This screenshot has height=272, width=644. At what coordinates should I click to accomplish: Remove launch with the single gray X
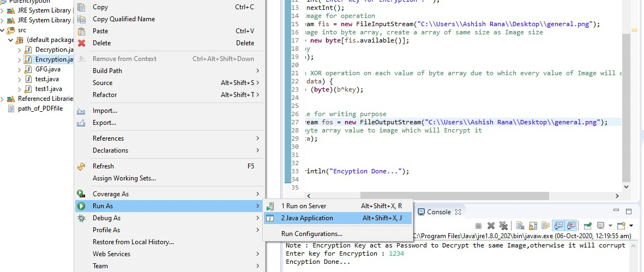(491, 226)
